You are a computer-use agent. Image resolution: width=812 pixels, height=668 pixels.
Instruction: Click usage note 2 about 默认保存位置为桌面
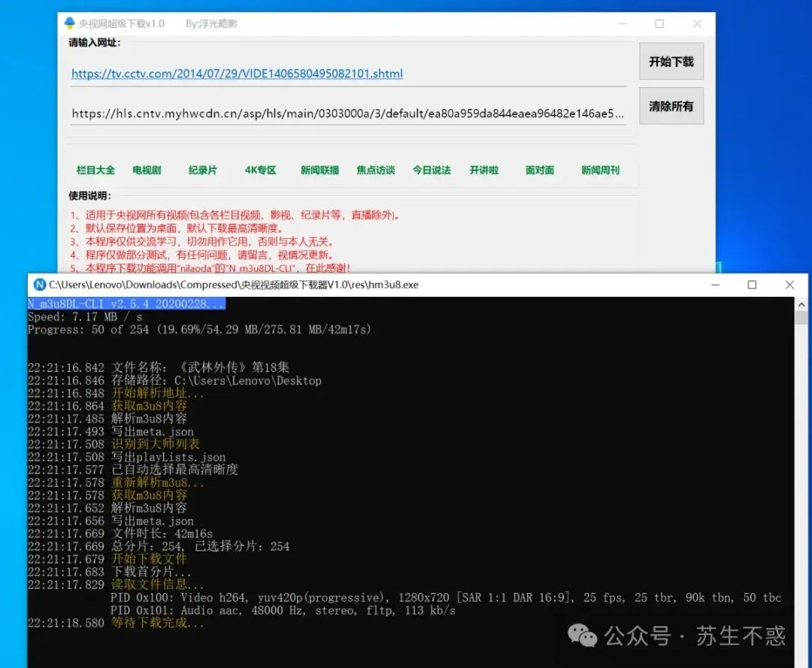coord(176,228)
